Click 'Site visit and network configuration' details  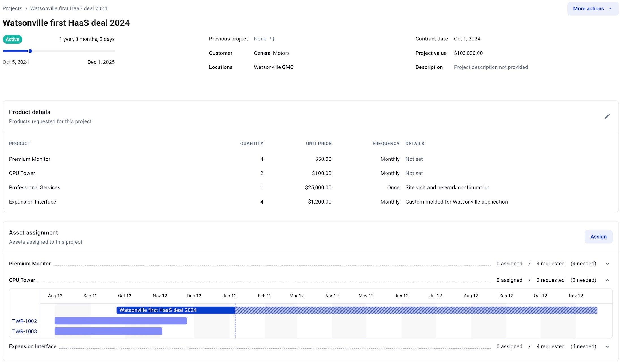(x=447, y=187)
